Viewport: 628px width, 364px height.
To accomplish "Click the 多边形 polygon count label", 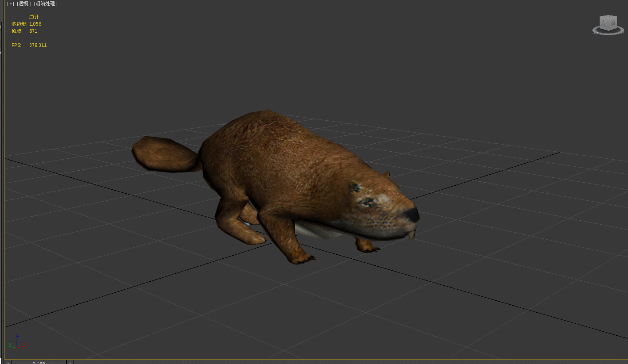I will coord(19,24).
